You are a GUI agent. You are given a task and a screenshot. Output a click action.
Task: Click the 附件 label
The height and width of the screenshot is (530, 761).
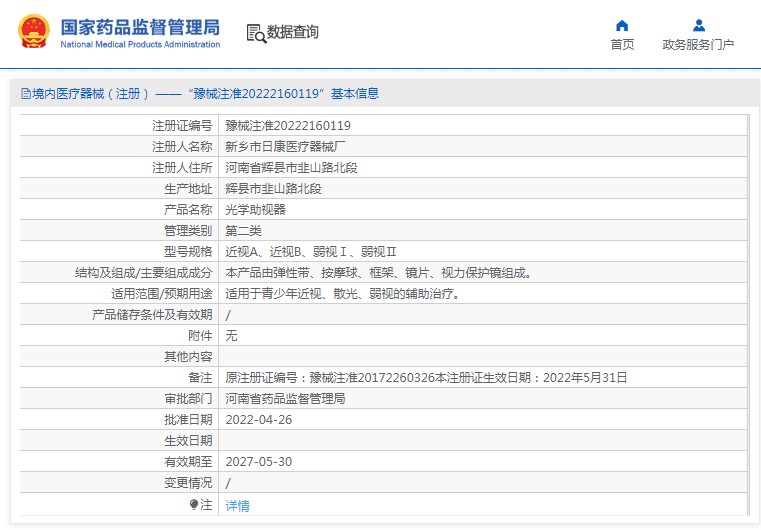200,335
